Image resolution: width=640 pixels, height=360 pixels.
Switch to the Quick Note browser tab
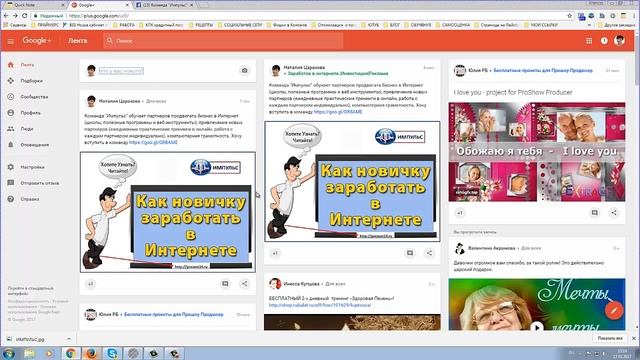[x=33, y=5]
